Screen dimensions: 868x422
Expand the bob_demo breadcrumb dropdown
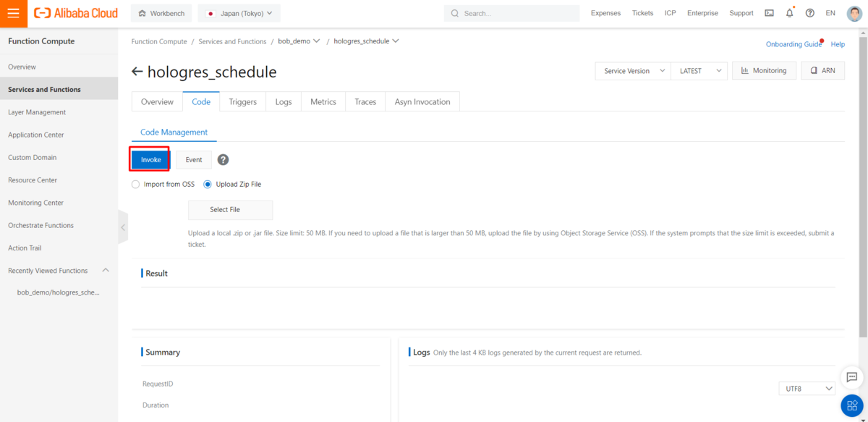317,41
